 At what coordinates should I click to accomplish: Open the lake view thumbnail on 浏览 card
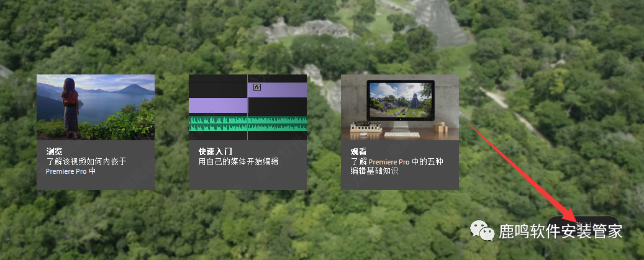point(96,107)
